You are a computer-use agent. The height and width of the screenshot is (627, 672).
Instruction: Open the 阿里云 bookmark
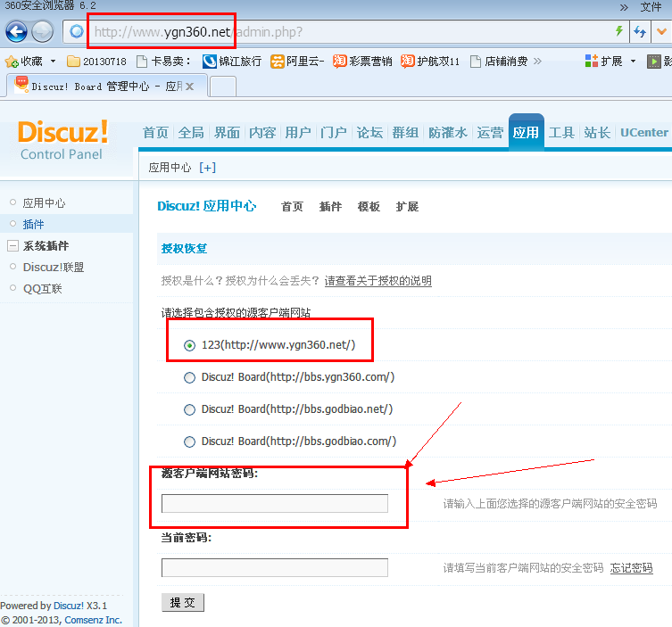tap(297, 62)
